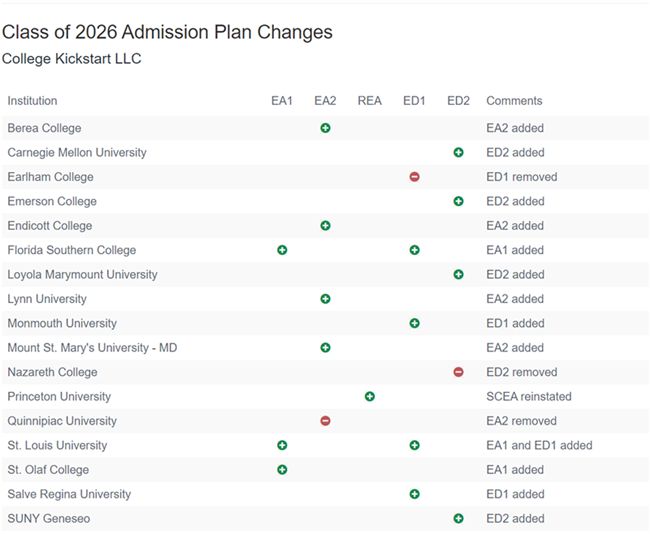Click the red minus icon for Quinnipiac University
The height and width of the screenshot is (534, 650).
pyautogui.click(x=325, y=421)
